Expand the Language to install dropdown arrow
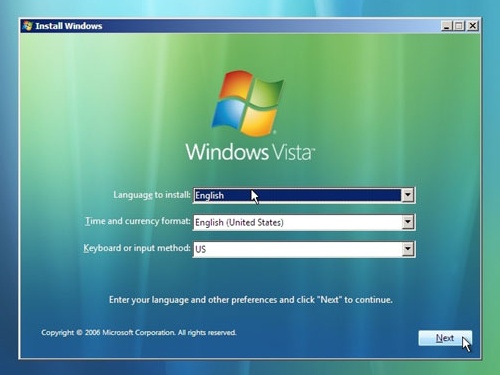Viewport: 500px width, 375px height. [408, 195]
